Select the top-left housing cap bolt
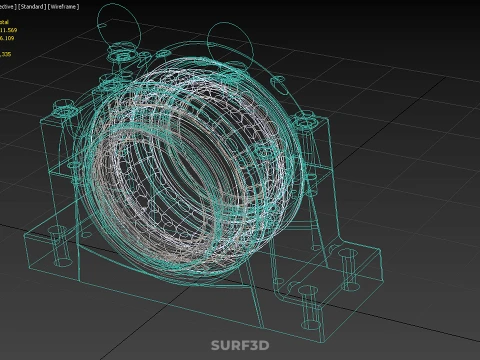The height and width of the screenshot is (360, 480). (64, 110)
